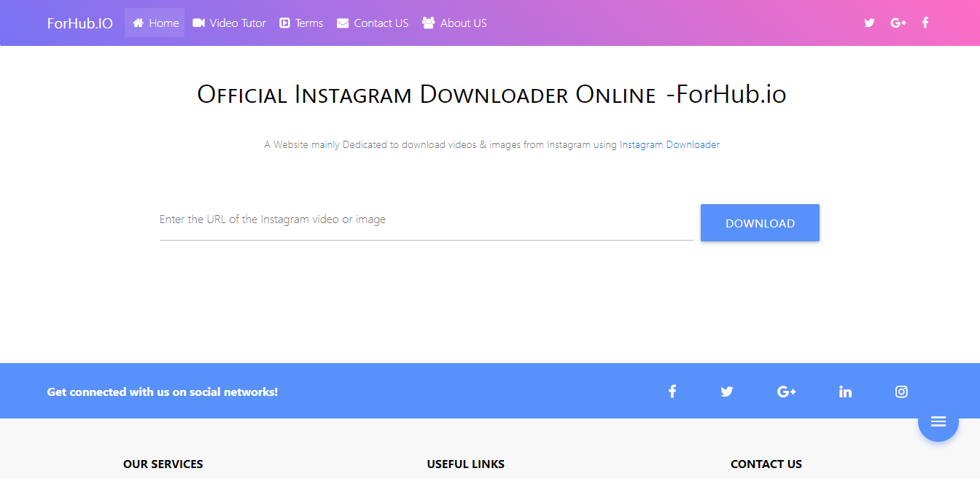Open the Facebook icon in the blue social bar

(x=672, y=392)
